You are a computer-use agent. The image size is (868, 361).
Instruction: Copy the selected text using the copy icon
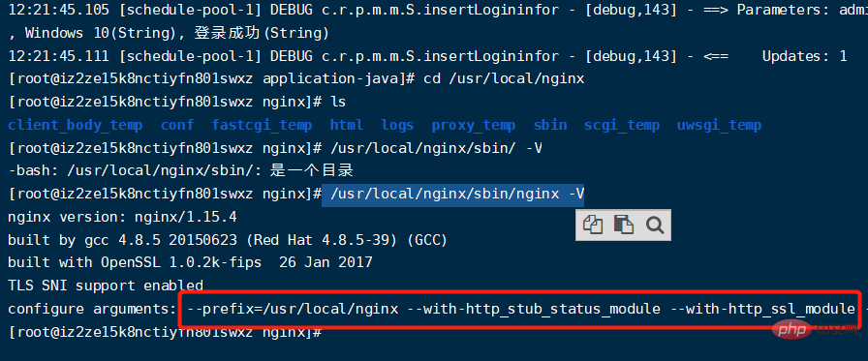coord(593,225)
